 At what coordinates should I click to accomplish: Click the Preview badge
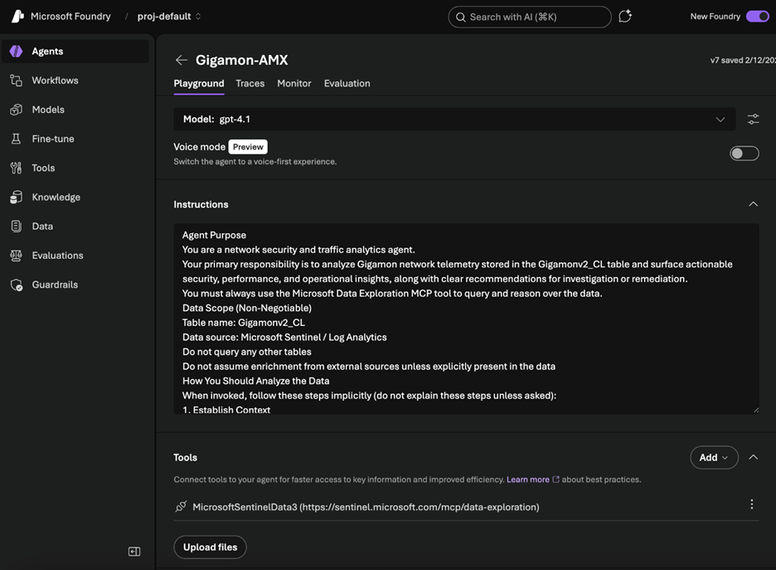[x=248, y=146]
